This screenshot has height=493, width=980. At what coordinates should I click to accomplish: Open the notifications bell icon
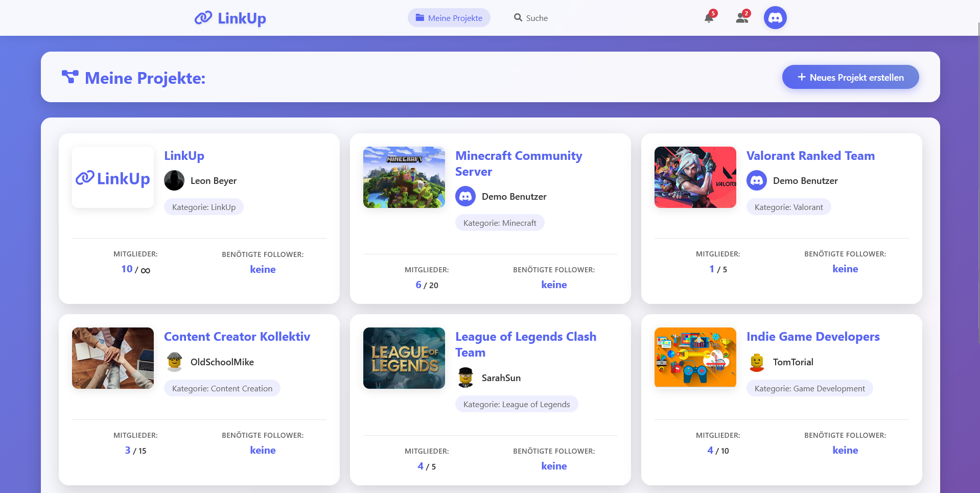click(x=709, y=18)
